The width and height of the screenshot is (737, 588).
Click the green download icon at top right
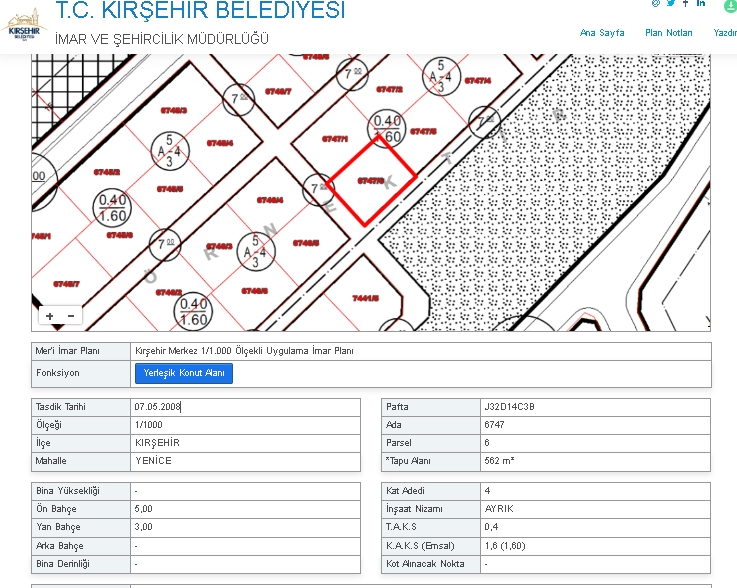tap(730, 5)
